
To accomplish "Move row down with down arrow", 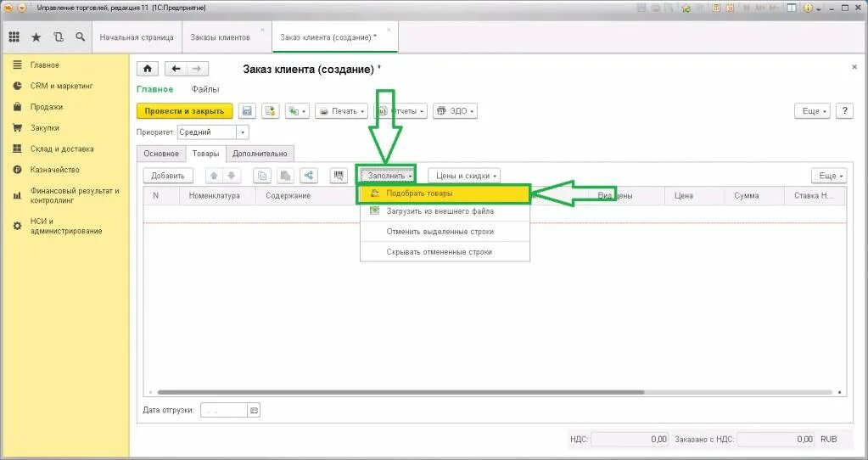I will (232, 176).
